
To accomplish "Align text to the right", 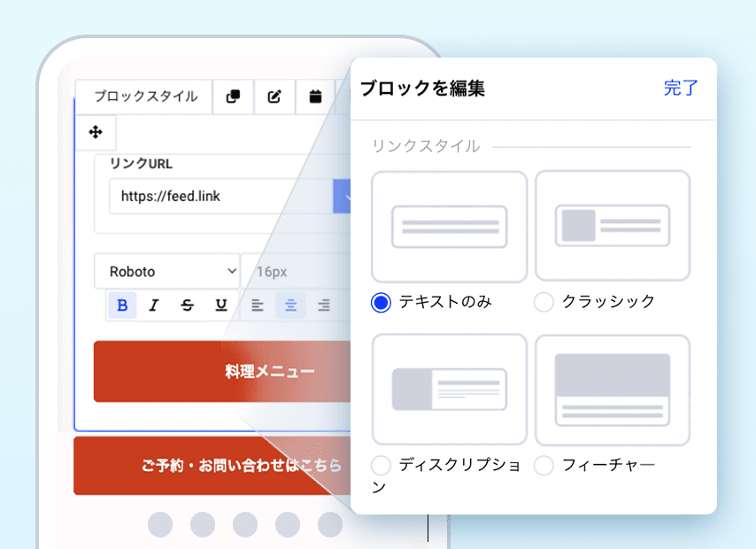I will [x=323, y=305].
